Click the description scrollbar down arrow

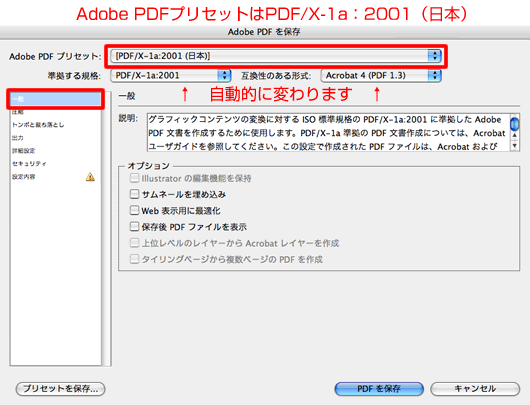pos(514,146)
